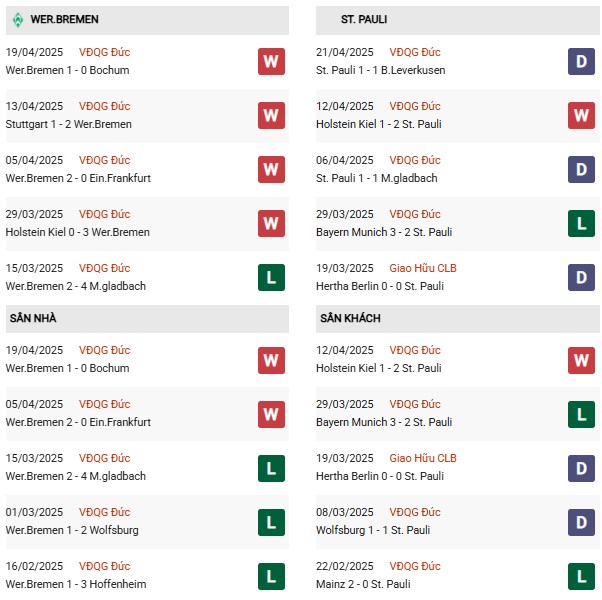Click the W badge for Stuttgart 1 - 2 Wer.Bremen
This screenshot has height=600, width=602.
(x=270, y=115)
